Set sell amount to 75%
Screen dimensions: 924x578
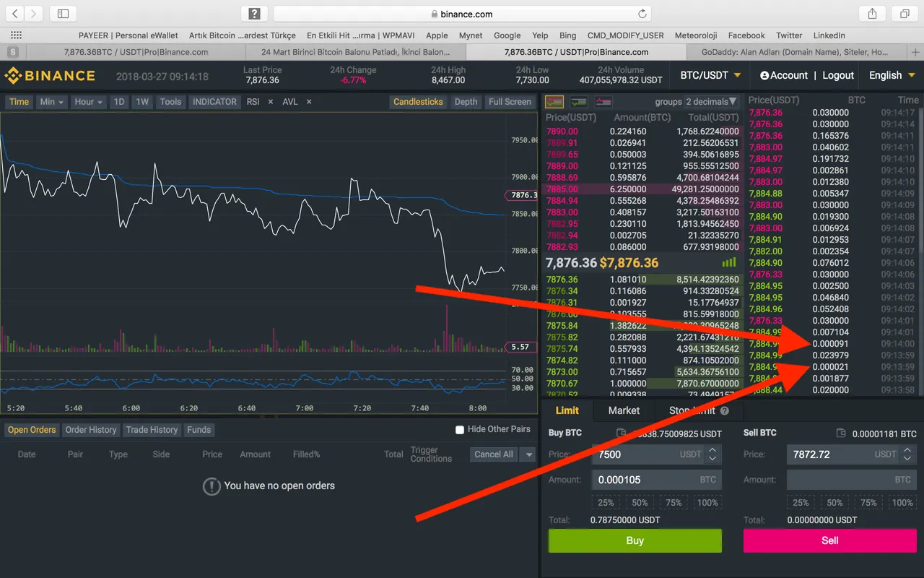868,503
